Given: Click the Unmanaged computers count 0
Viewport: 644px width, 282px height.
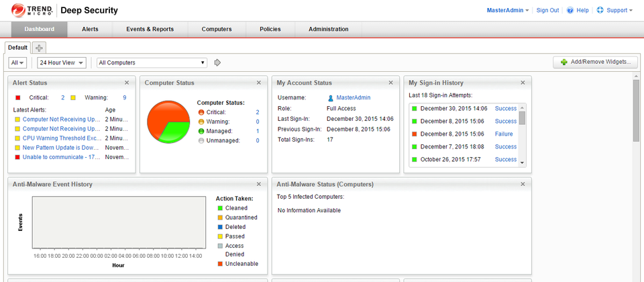Looking at the screenshot, I should pyautogui.click(x=258, y=140).
